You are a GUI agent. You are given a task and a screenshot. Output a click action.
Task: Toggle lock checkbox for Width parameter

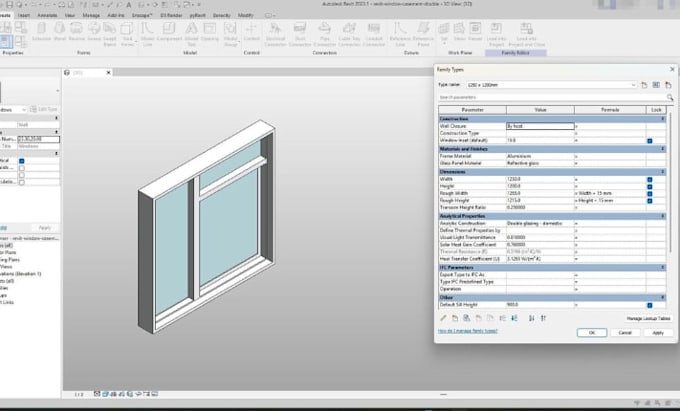[650, 179]
